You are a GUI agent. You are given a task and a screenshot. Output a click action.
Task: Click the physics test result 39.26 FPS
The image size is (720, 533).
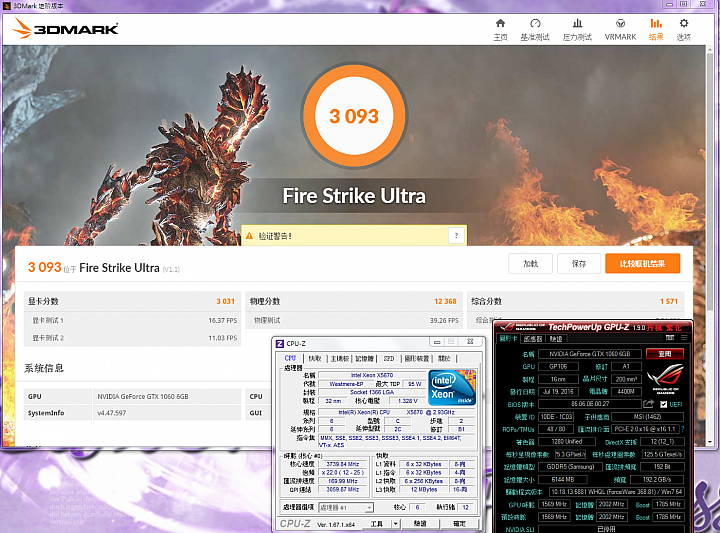(444, 320)
